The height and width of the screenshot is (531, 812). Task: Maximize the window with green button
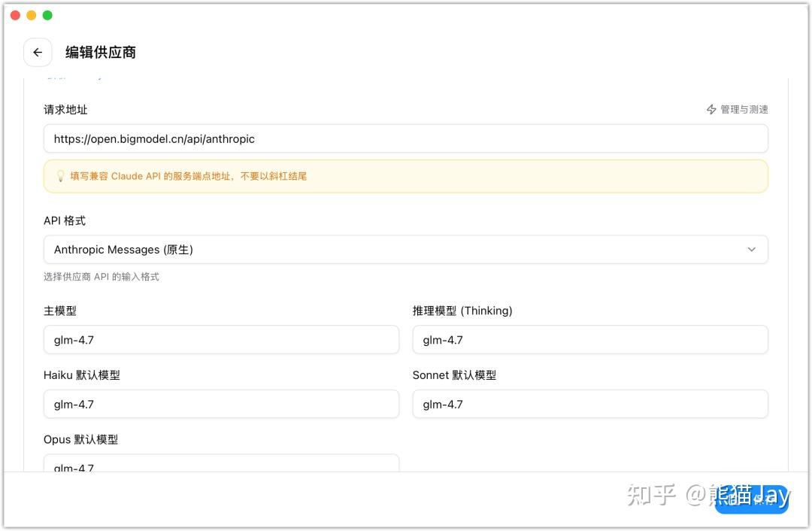click(x=47, y=16)
